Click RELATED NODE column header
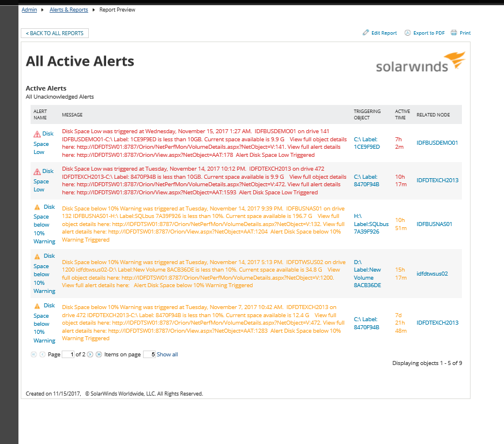The width and height of the screenshot is (504, 444). 433,115
